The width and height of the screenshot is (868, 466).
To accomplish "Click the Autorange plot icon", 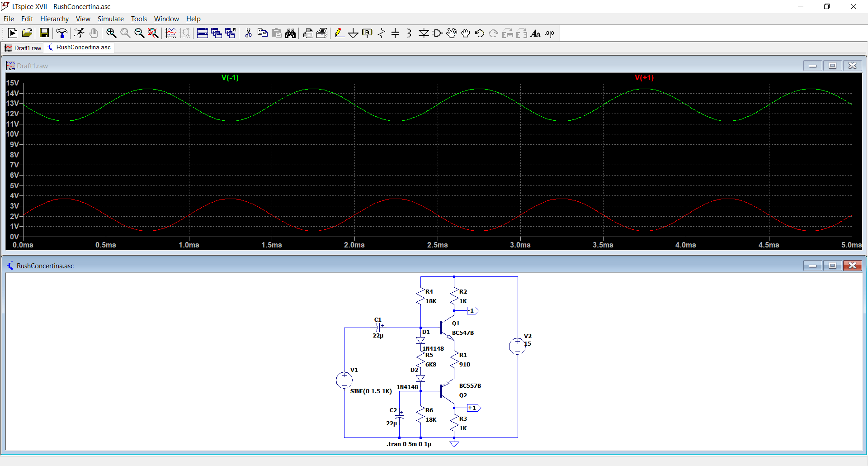I will pos(171,33).
